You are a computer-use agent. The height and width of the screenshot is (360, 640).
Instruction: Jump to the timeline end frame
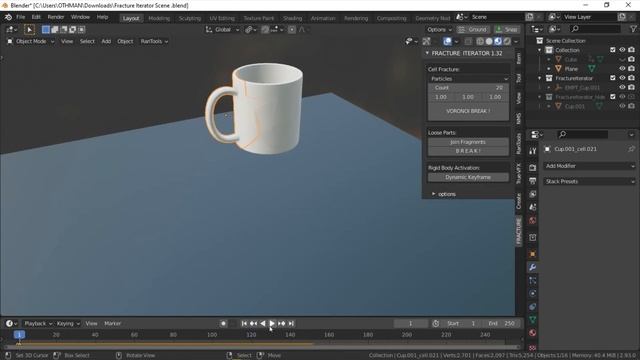tap(291, 323)
